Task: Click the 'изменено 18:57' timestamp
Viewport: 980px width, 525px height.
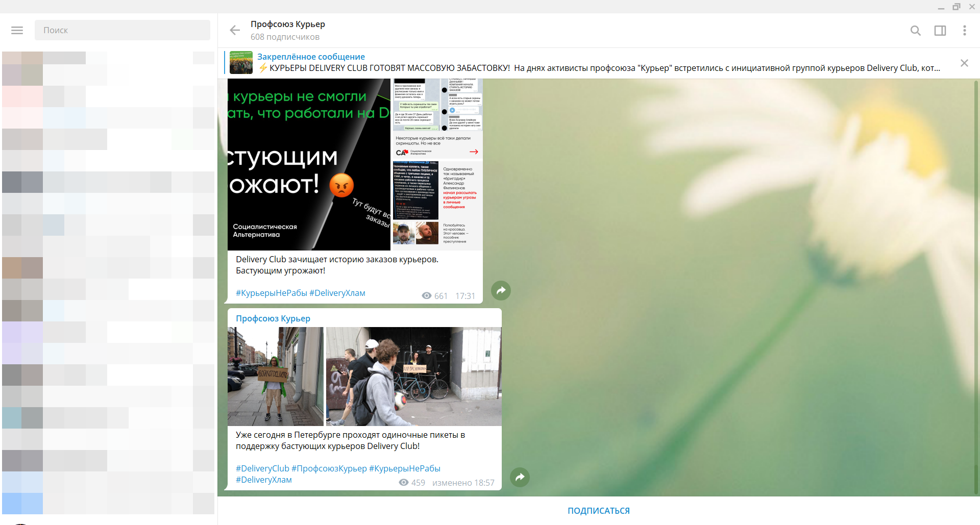Action: pos(463,483)
